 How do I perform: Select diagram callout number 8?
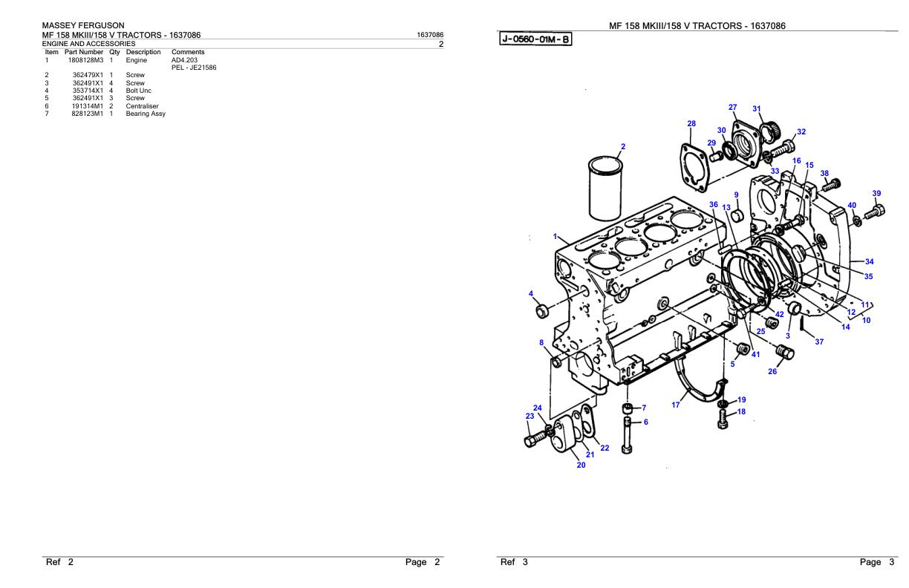click(x=541, y=342)
